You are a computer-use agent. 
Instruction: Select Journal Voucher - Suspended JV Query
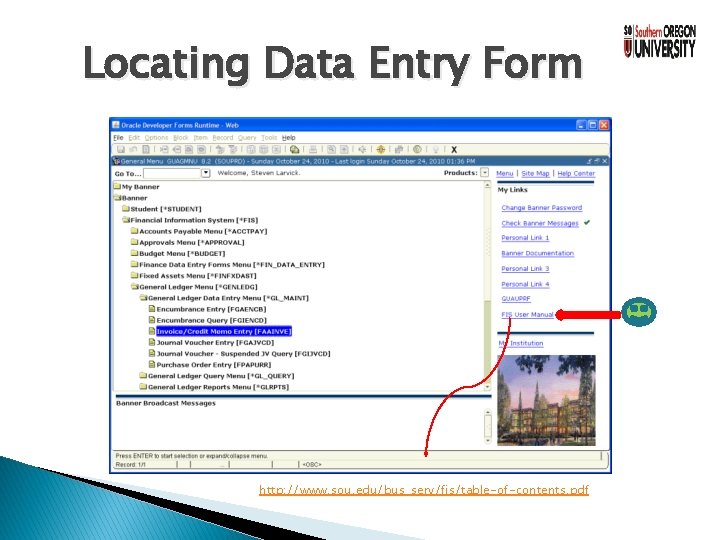(x=243, y=354)
